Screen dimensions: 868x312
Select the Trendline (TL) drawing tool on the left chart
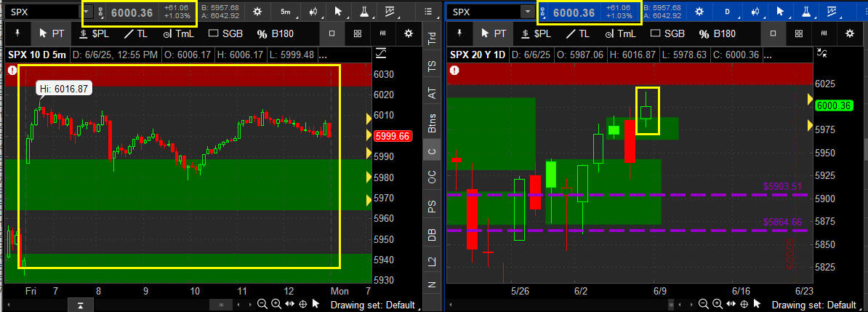point(136,33)
